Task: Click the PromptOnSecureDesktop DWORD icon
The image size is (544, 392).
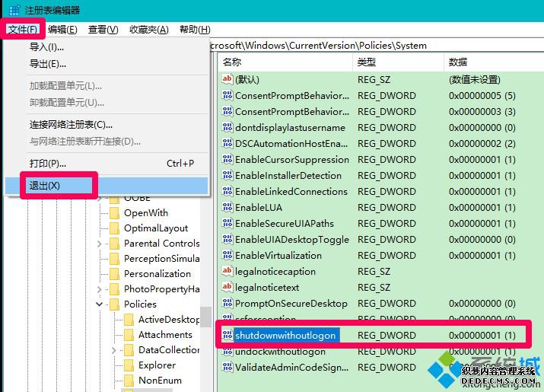Action: pyautogui.click(x=227, y=303)
